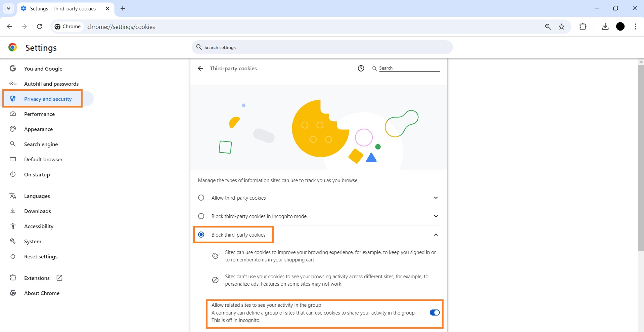The width and height of the screenshot is (644, 332).
Task: Click the System wrench icon
Action: [13, 241]
